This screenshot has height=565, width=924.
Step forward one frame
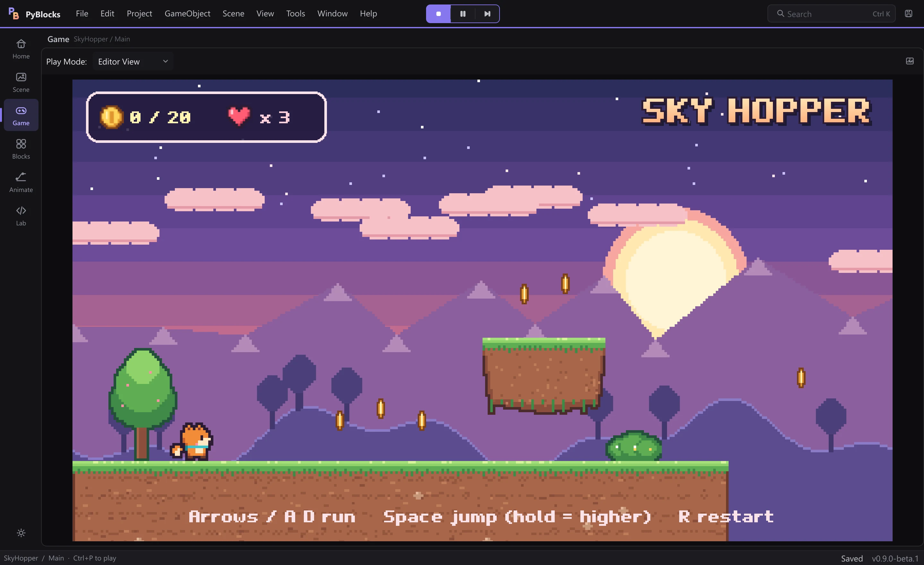pyautogui.click(x=487, y=14)
